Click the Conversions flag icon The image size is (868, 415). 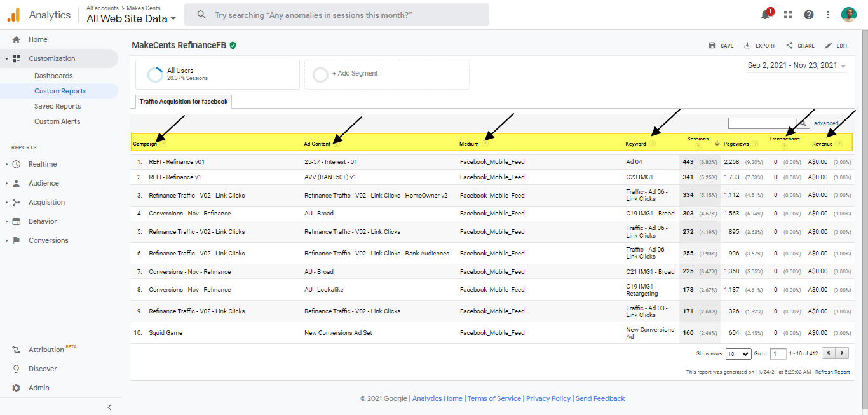17,240
